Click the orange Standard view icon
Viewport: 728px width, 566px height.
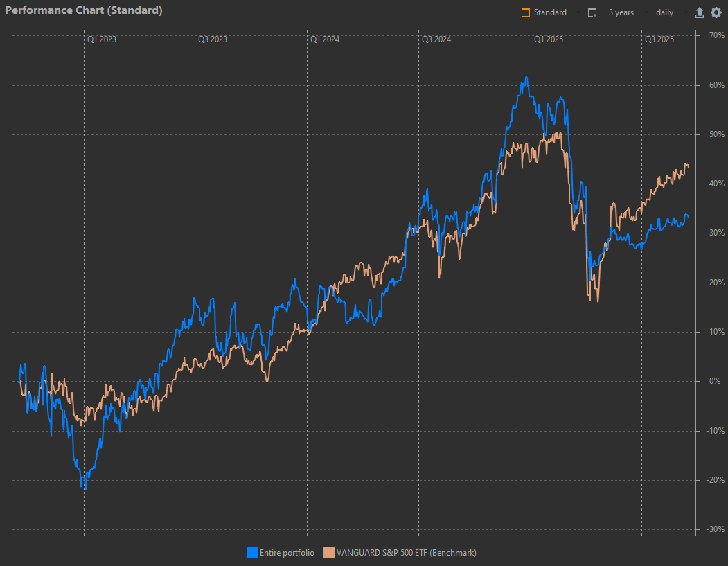pyautogui.click(x=526, y=12)
